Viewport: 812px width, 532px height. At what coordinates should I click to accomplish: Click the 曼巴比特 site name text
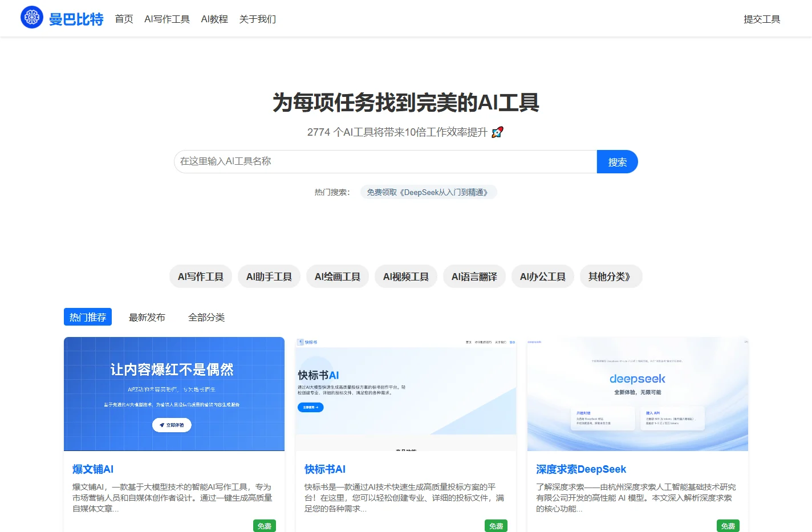[76, 19]
